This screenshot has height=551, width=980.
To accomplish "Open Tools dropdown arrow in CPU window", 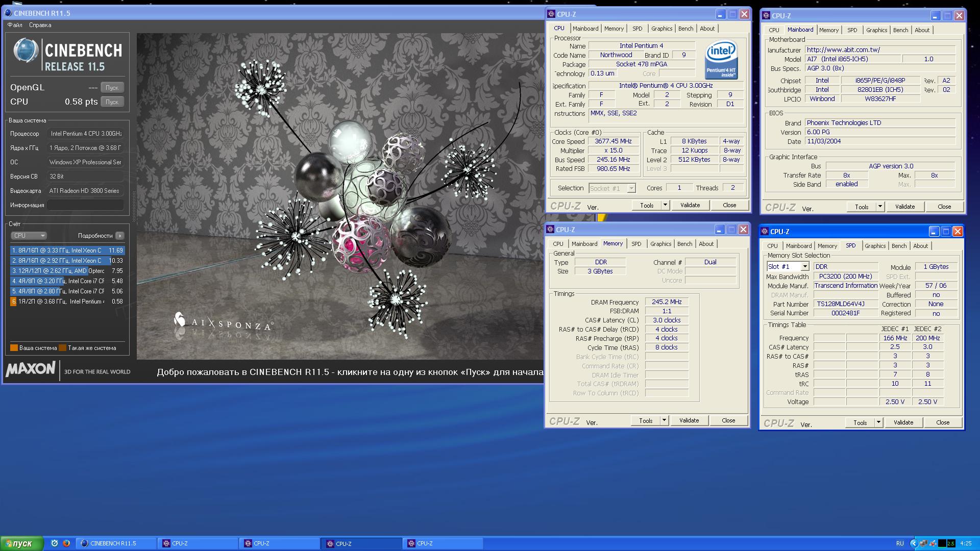I will (x=665, y=205).
